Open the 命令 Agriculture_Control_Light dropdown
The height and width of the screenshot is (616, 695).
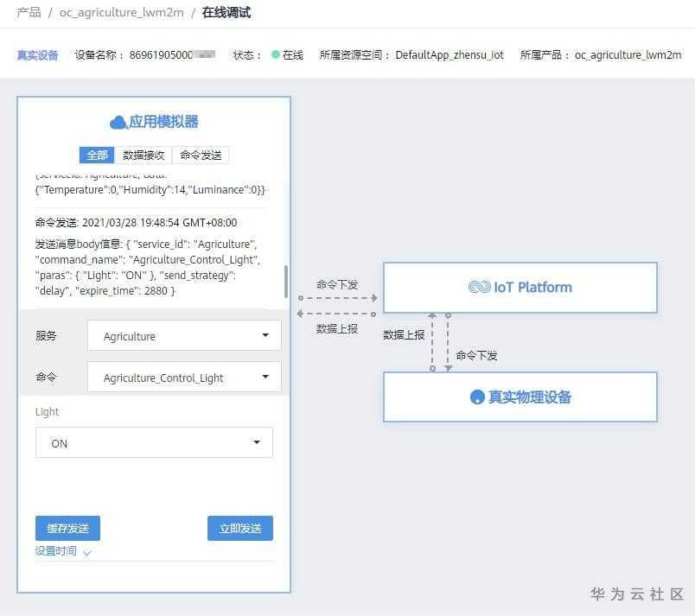point(184,378)
